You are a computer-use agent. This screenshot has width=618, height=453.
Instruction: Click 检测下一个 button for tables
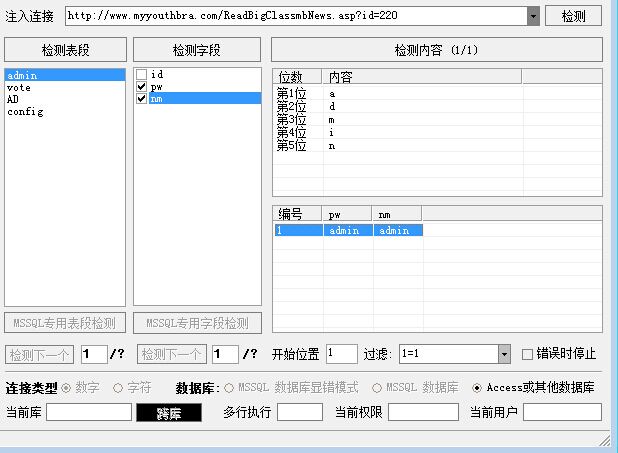click(x=39, y=354)
